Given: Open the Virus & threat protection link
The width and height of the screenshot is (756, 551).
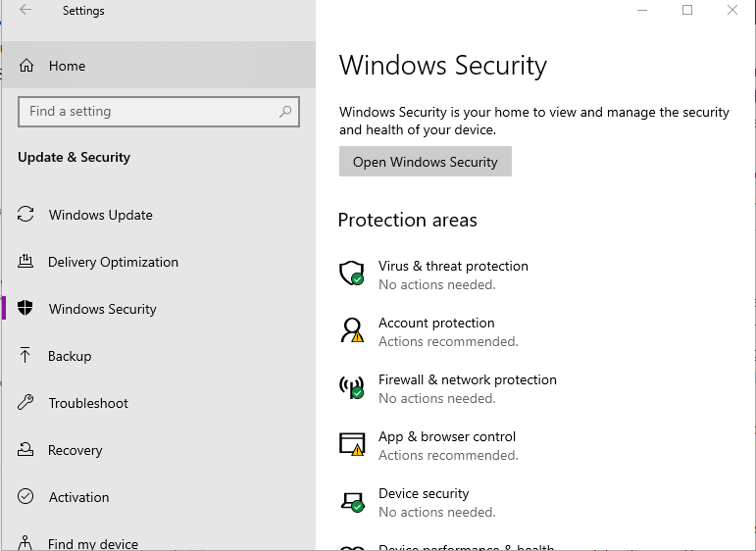Looking at the screenshot, I should point(453,266).
